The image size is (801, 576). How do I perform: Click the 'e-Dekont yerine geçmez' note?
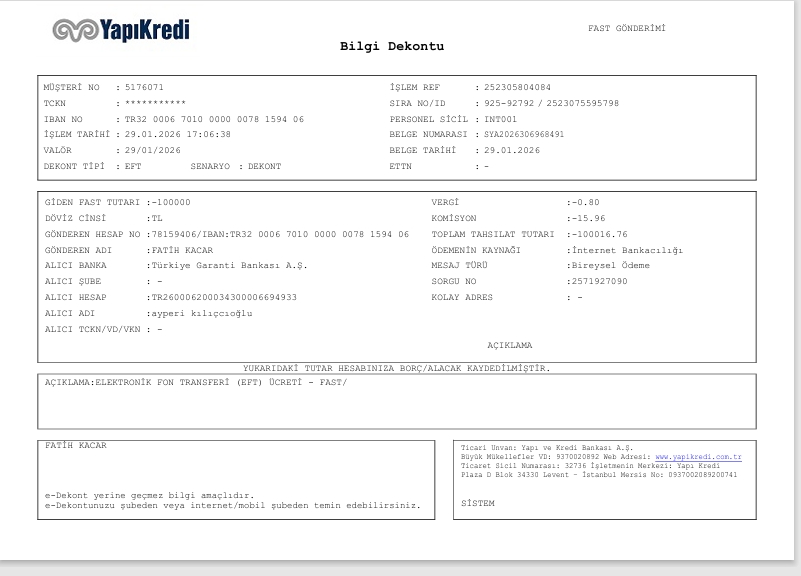tap(149, 495)
